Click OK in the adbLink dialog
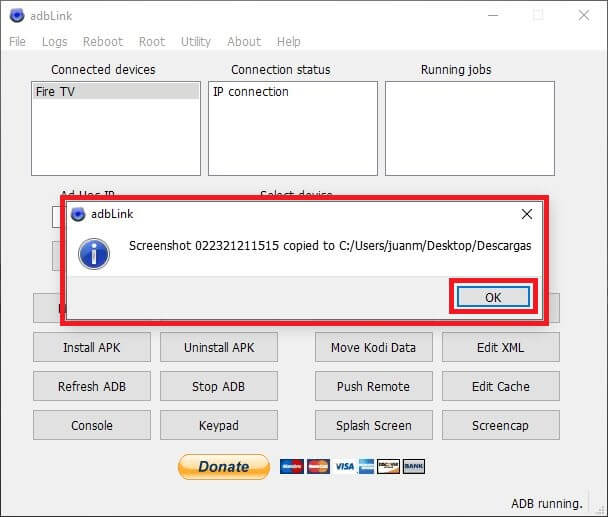 [x=493, y=297]
